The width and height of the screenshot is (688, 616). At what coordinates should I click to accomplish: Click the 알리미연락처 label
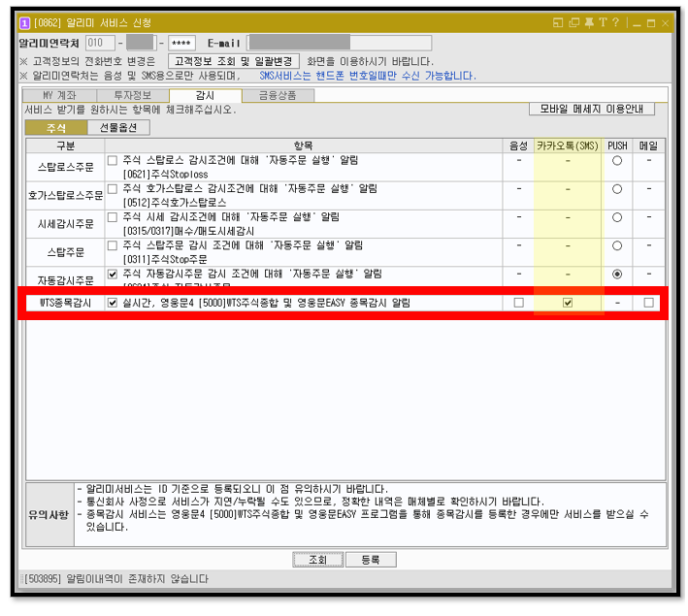49,43
